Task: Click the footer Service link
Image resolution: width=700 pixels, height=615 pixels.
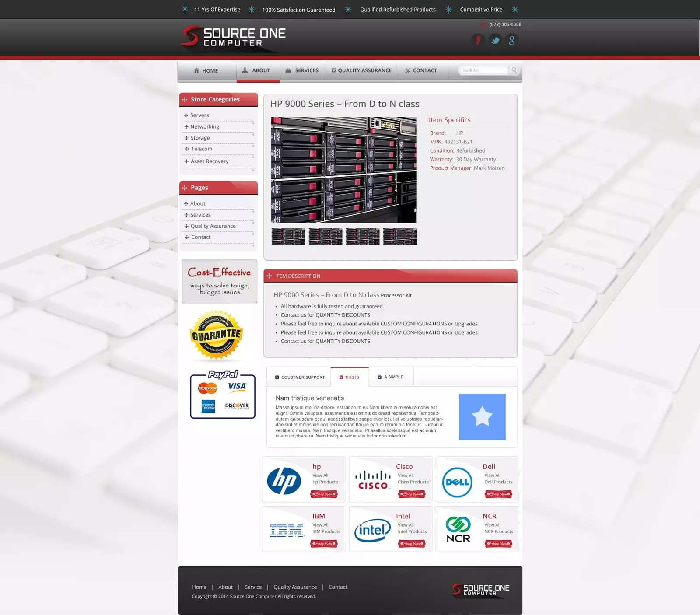Action: [253, 587]
